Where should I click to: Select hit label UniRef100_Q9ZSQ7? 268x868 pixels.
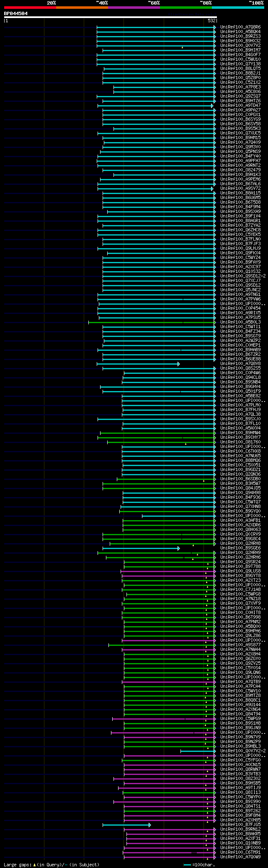click(240, 96)
